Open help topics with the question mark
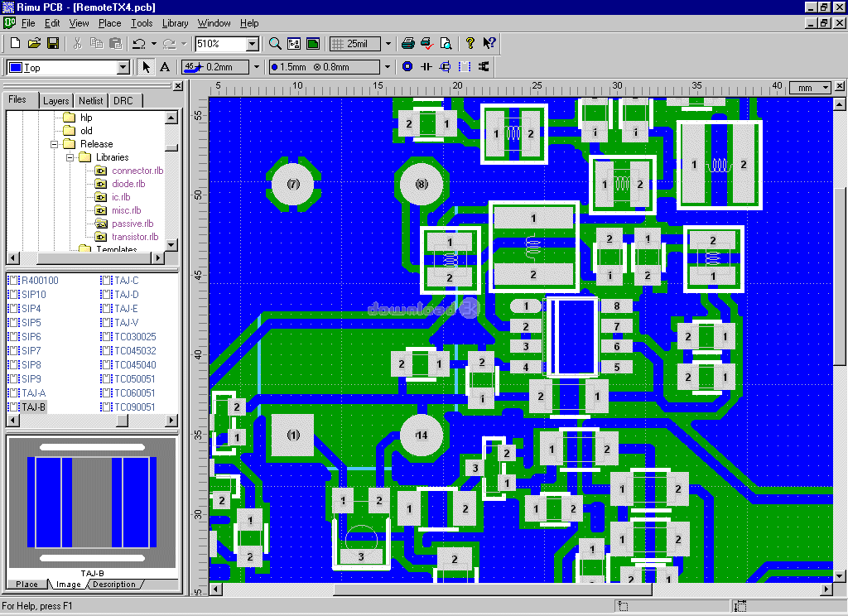The height and width of the screenshot is (616, 848). pos(470,43)
